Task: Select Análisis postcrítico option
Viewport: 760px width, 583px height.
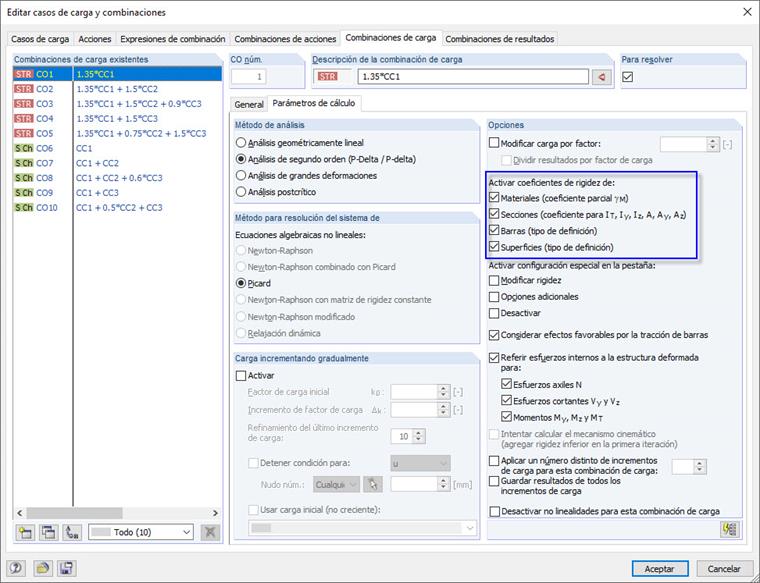Action: (240, 192)
